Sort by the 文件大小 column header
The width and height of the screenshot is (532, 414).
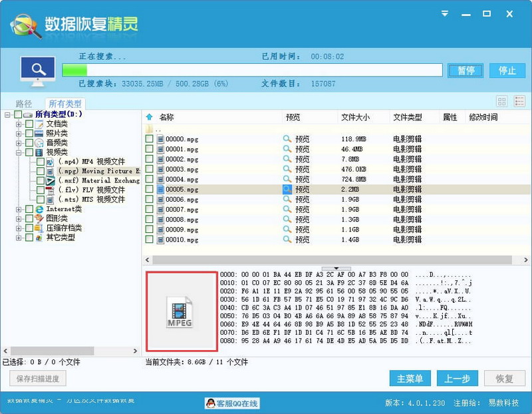(355, 117)
